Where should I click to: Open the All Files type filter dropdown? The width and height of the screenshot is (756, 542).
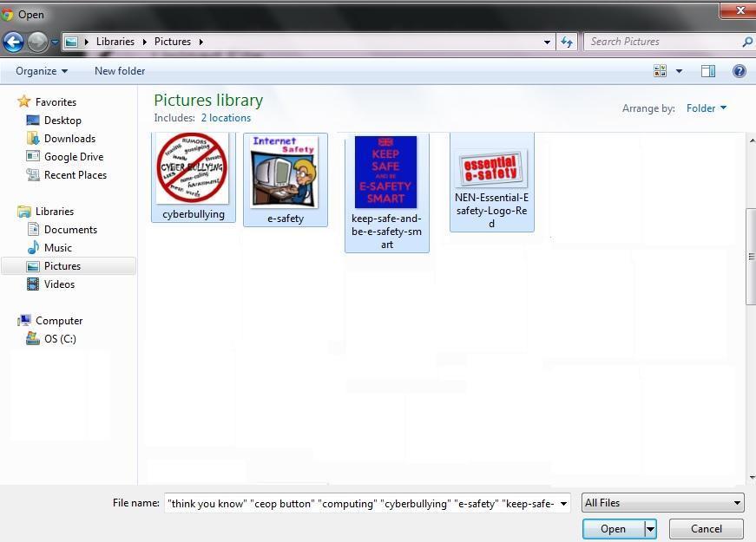[x=663, y=504]
